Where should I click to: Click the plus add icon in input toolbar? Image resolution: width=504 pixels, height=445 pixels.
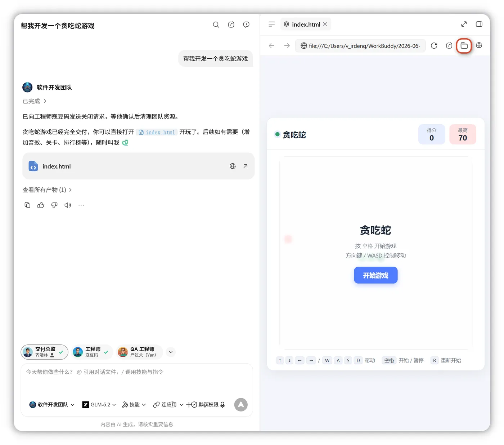tap(188, 405)
